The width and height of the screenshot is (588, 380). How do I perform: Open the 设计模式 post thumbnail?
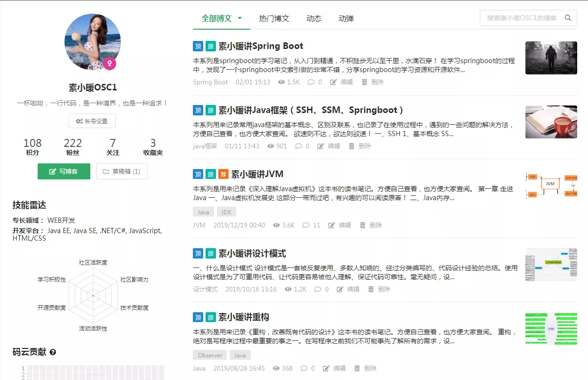[x=551, y=265]
